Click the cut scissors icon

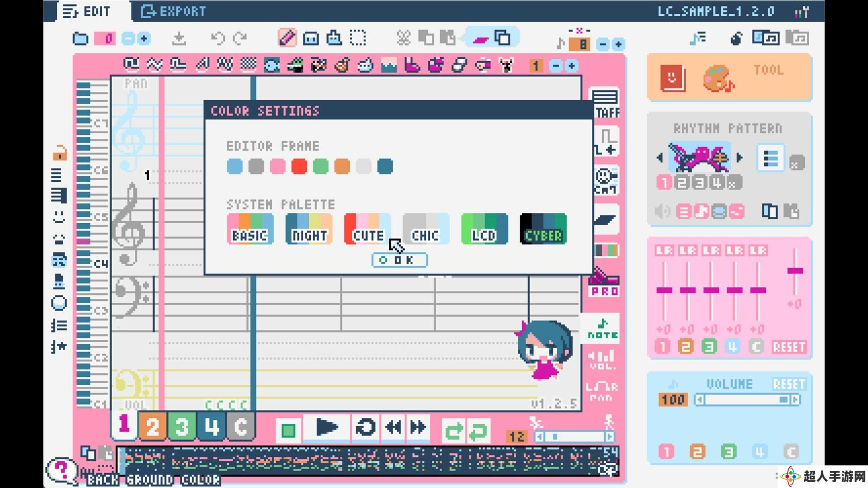[x=403, y=38]
